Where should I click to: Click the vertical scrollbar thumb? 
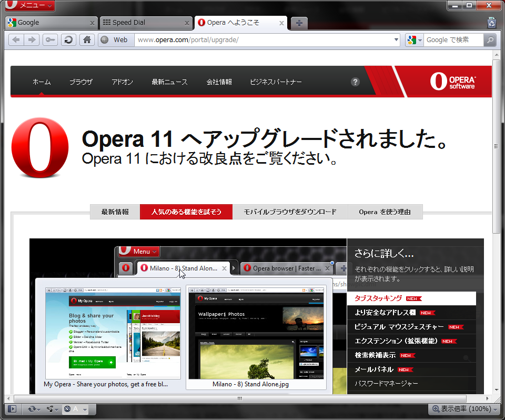(496, 146)
